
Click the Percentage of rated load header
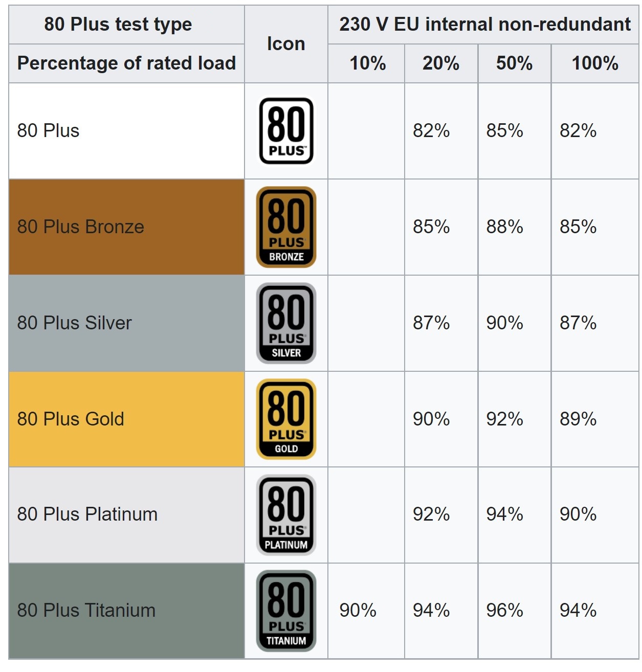[x=126, y=63]
